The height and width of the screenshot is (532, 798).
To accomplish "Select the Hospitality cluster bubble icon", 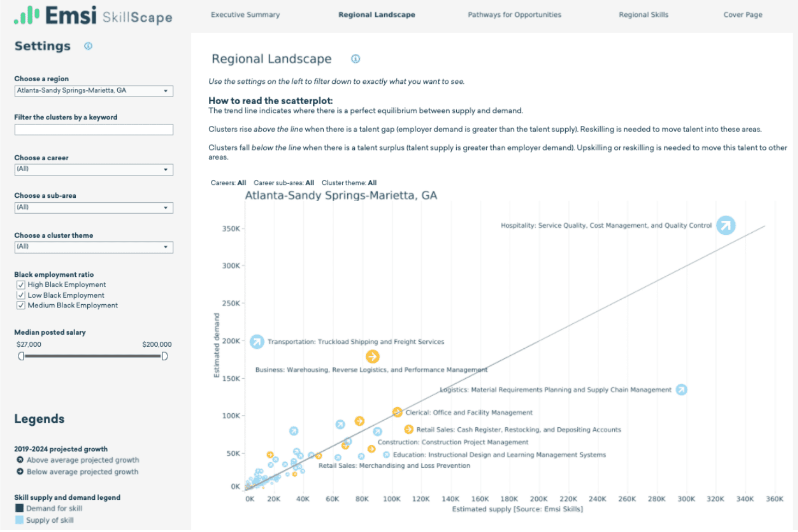I will [726, 225].
